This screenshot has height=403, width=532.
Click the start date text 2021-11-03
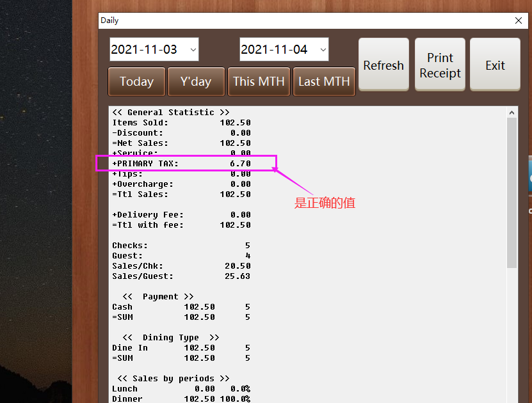point(144,50)
